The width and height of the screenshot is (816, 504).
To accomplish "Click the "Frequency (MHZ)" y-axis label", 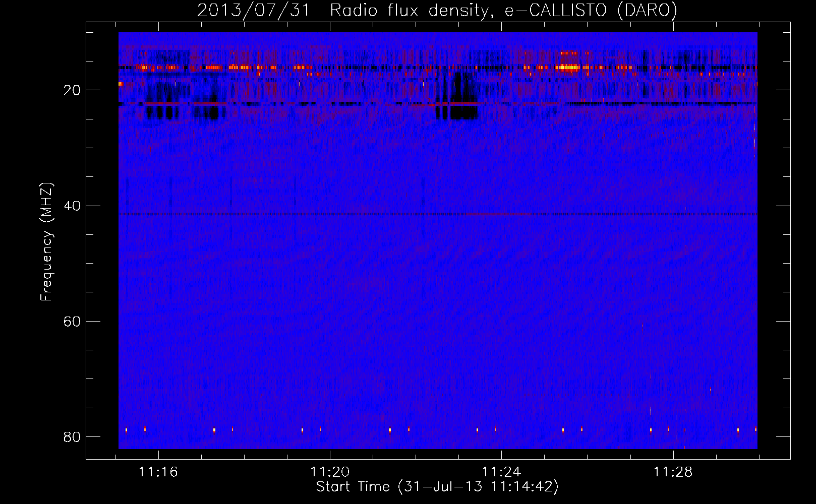I will (x=46, y=242).
